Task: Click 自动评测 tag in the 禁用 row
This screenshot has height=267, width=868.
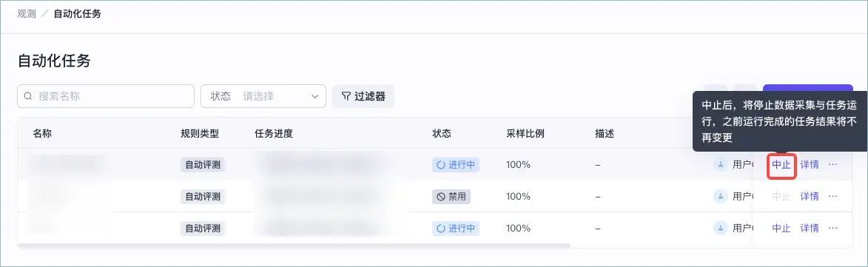Action: pyautogui.click(x=203, y=196)
